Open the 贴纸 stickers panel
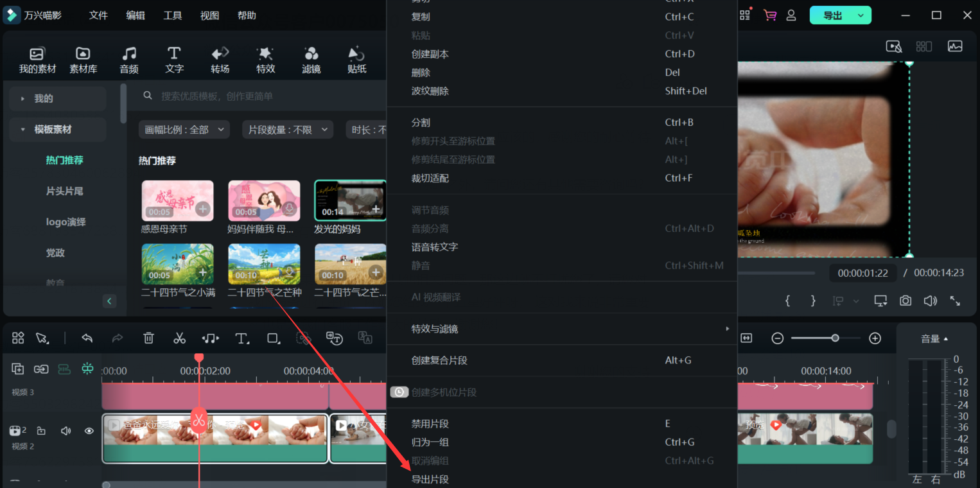The width and height of the screenshot is (980, 488). click(356, 60)
